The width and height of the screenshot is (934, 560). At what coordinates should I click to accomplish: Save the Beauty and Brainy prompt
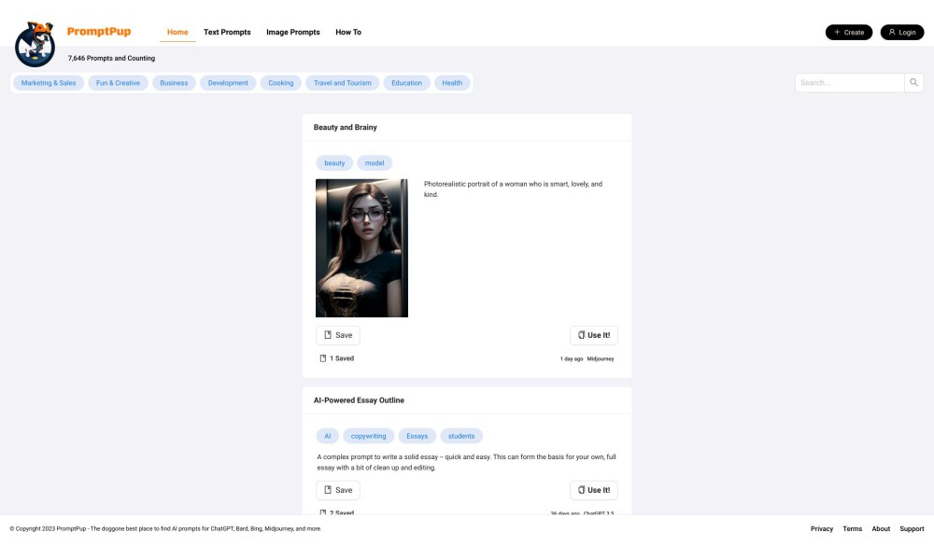(338, 335)
